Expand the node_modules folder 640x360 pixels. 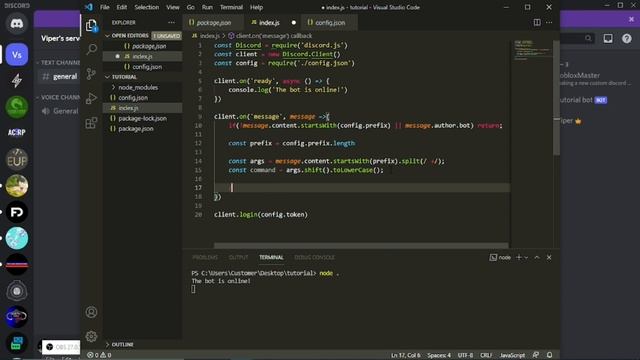point(138,87)
